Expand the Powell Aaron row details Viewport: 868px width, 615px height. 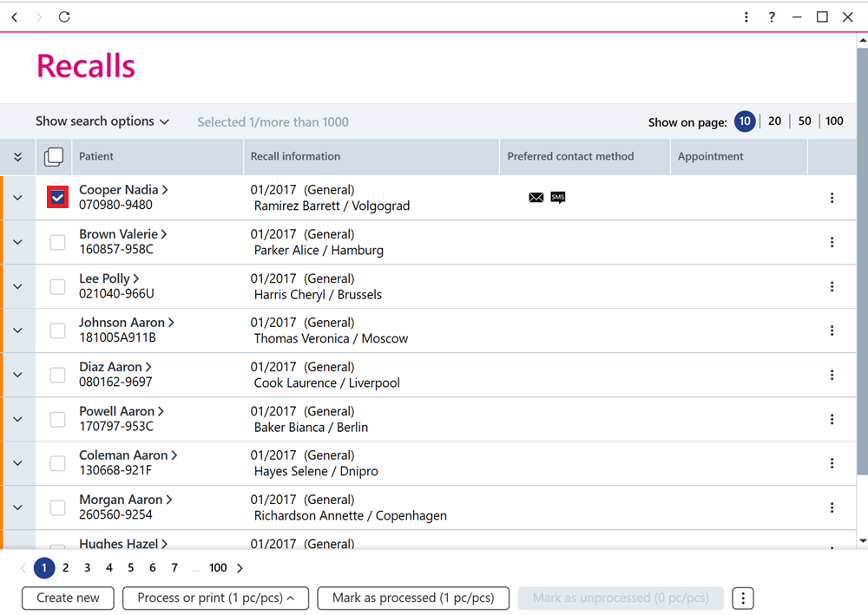17,419
